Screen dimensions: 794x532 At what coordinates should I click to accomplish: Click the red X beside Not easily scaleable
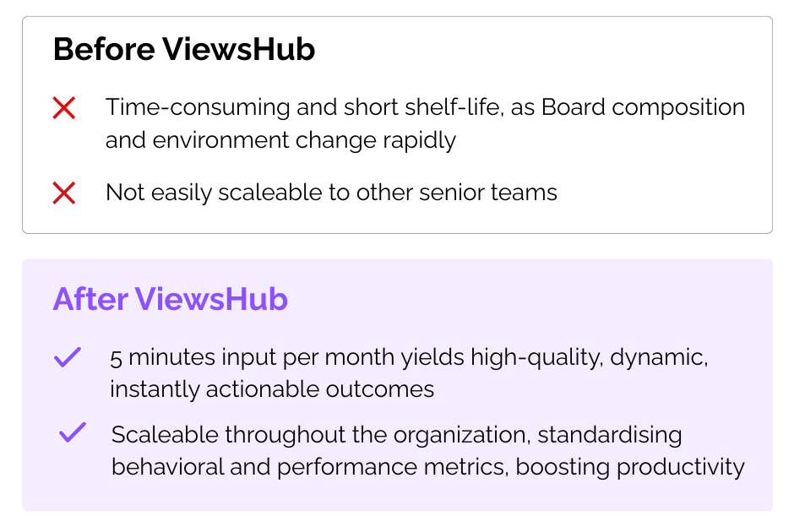pos(64,193)
